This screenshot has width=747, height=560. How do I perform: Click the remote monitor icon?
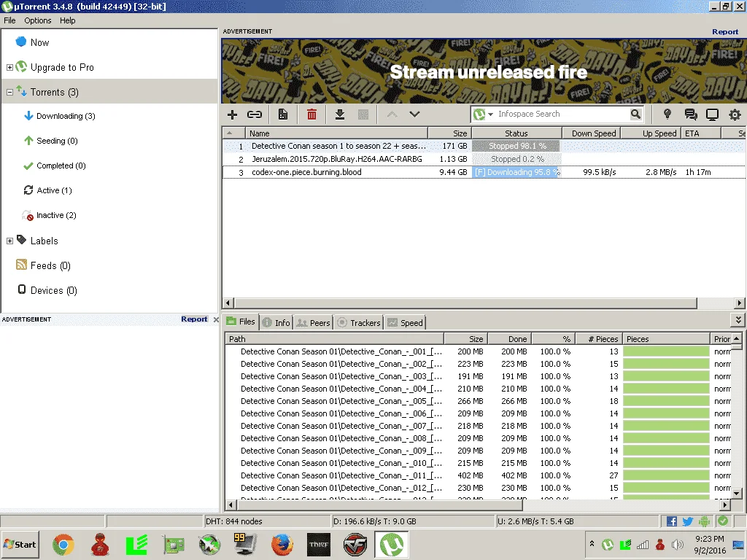(712, 114)
